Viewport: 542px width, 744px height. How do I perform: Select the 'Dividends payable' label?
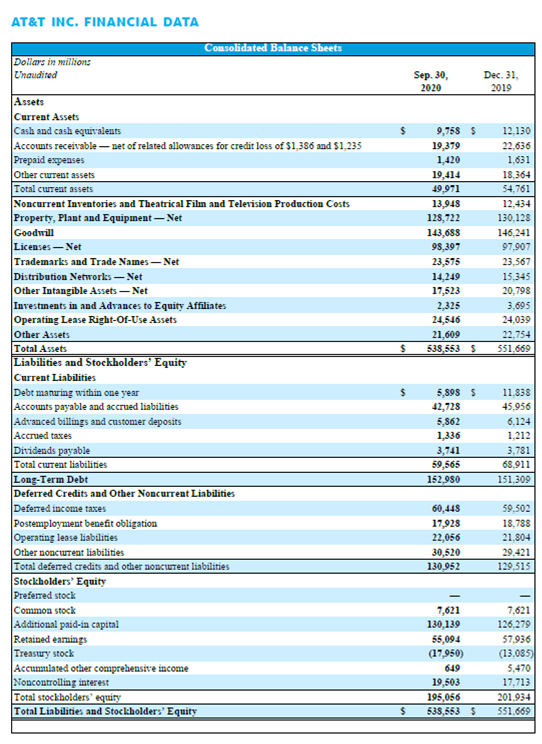coord(52,450)
